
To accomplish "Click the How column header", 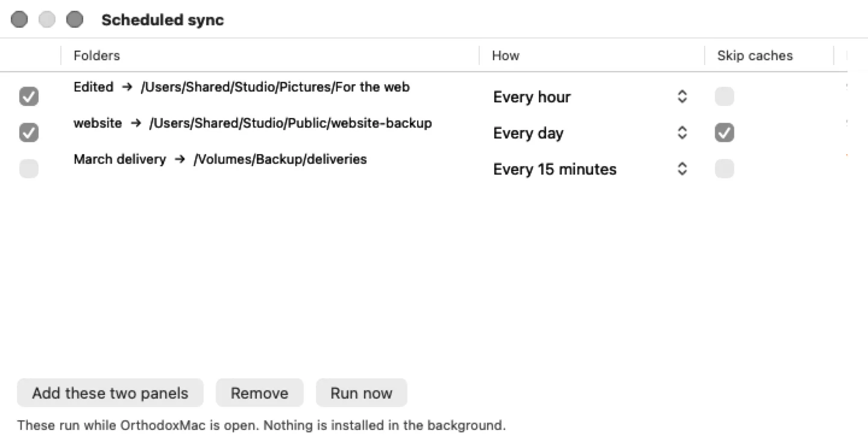I will click(592, 55).
